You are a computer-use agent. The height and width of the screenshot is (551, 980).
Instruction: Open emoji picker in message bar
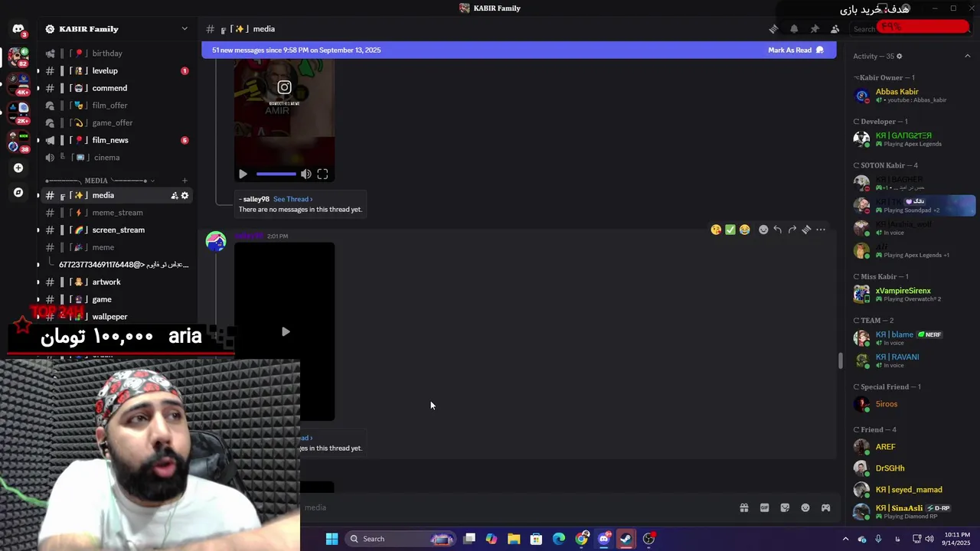point(805,507)
